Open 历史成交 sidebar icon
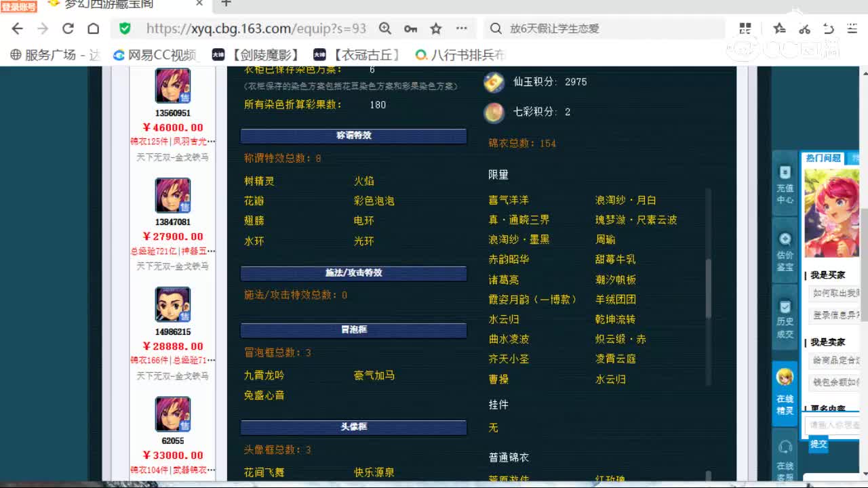The image size is (868, 488). click(x=785, y=319)
